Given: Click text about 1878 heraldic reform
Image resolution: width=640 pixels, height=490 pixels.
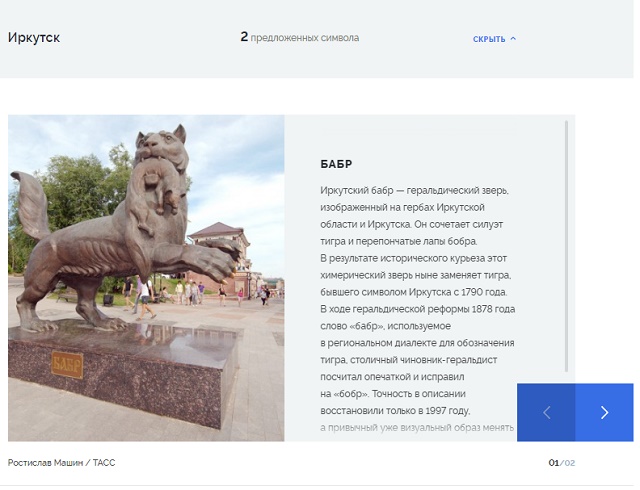Looking at the screenshot, I should pyautogui.click(x=418, y=309).
